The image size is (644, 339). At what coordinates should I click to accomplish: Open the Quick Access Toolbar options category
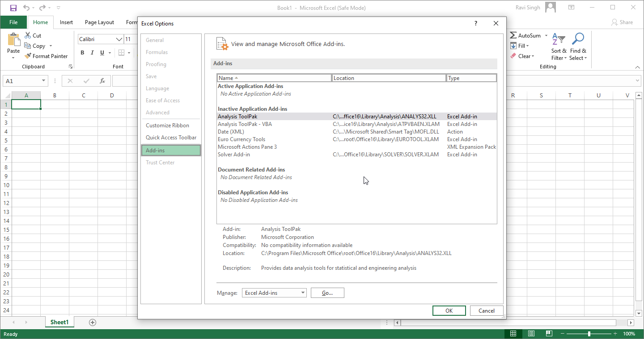tap(171, 138)
